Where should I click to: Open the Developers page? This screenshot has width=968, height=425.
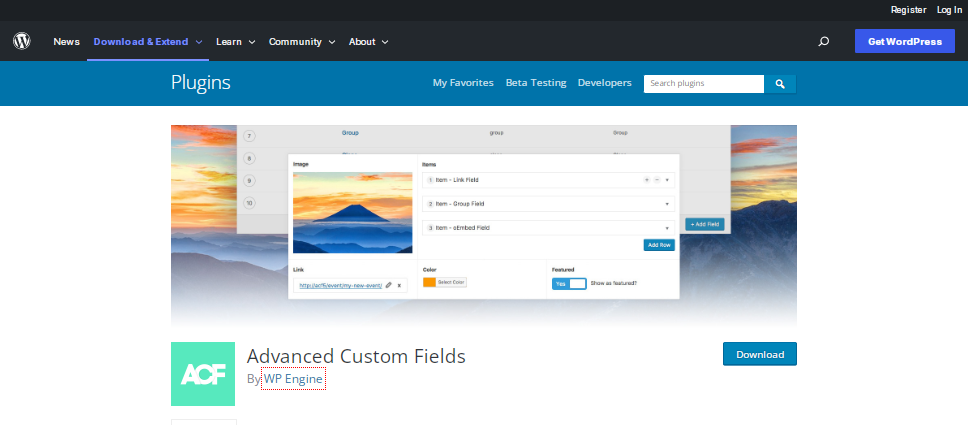tap(604, 83)
